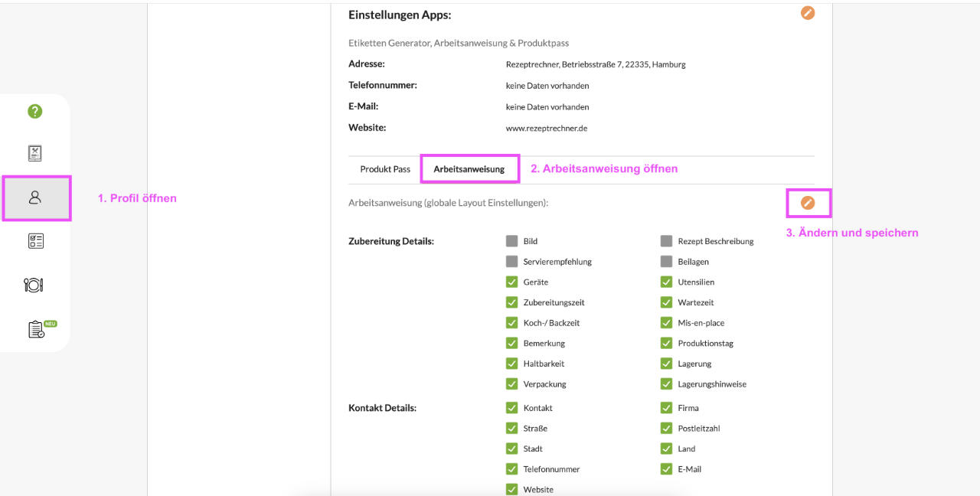Uncheck the Lagerungshinweise checkbox

pyautogui.click(x=667, y=384)
